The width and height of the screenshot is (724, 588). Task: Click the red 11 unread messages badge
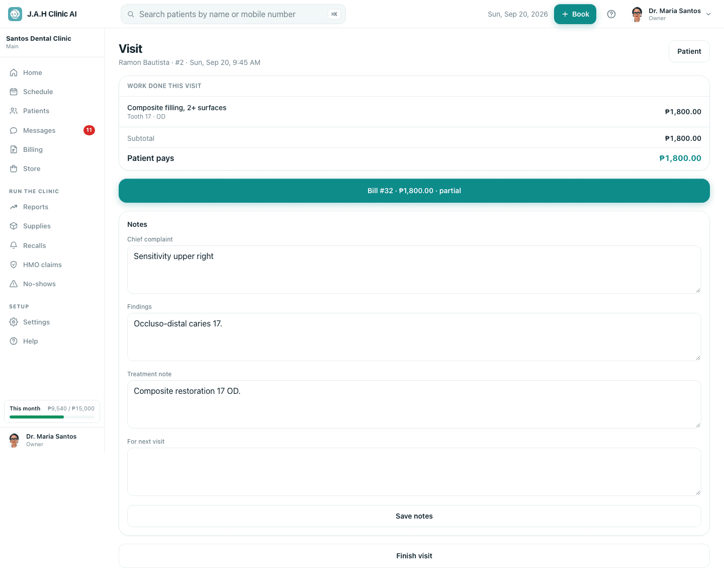click(x=89, y=130)
